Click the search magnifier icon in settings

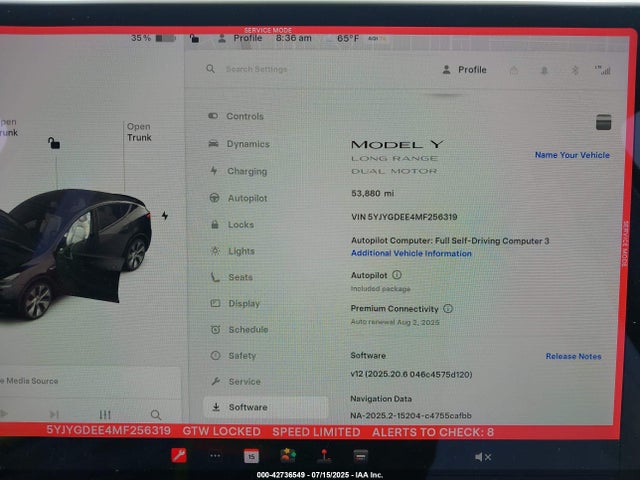coord(211,69)
